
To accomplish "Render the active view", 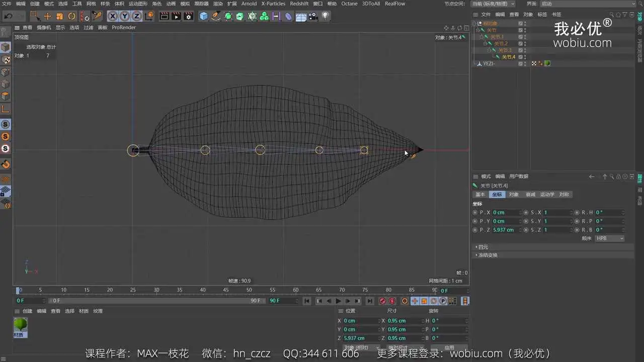I will 165,16.
